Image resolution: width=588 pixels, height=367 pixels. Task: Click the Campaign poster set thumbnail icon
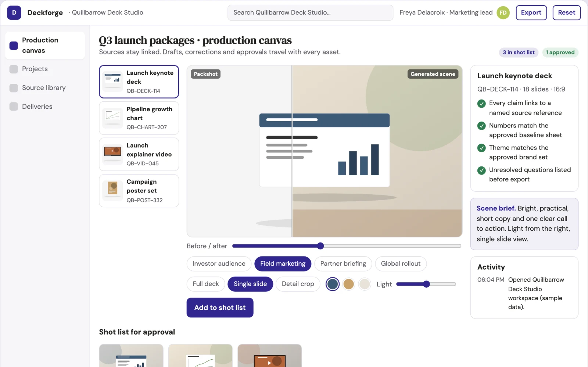point(112,191)
